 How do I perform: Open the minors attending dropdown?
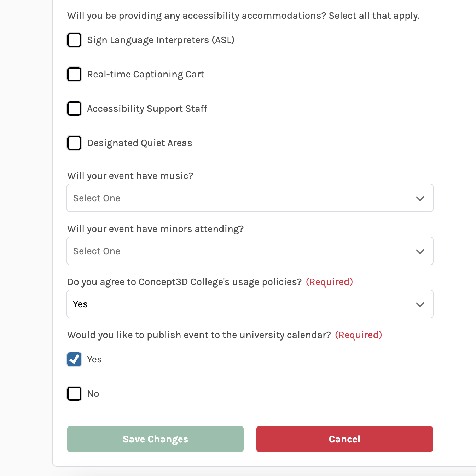point(250,251)
